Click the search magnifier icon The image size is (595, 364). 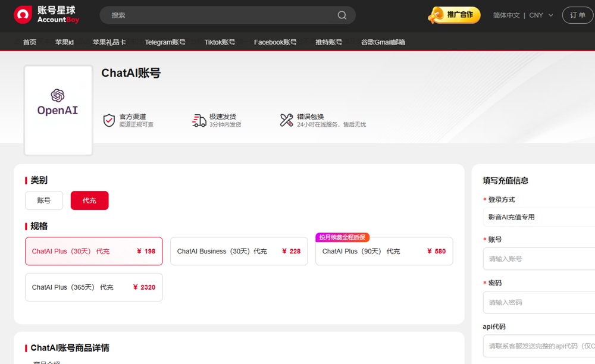point(342,15)
